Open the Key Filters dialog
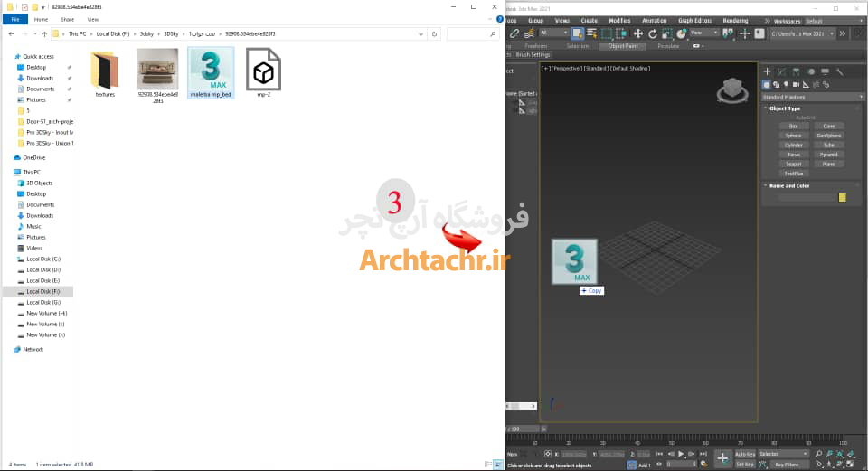 pos(788,465)
